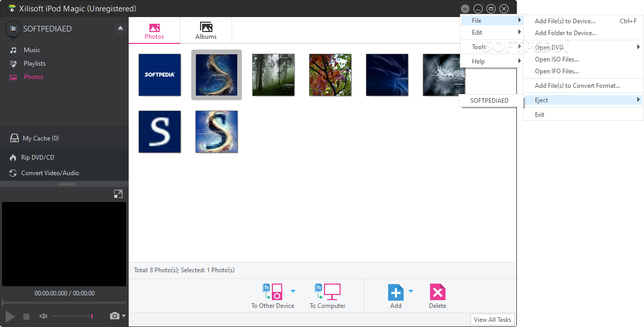Click the Convert Video/Audio label
This screenshot has width=644, height=327.
(50, 173)
